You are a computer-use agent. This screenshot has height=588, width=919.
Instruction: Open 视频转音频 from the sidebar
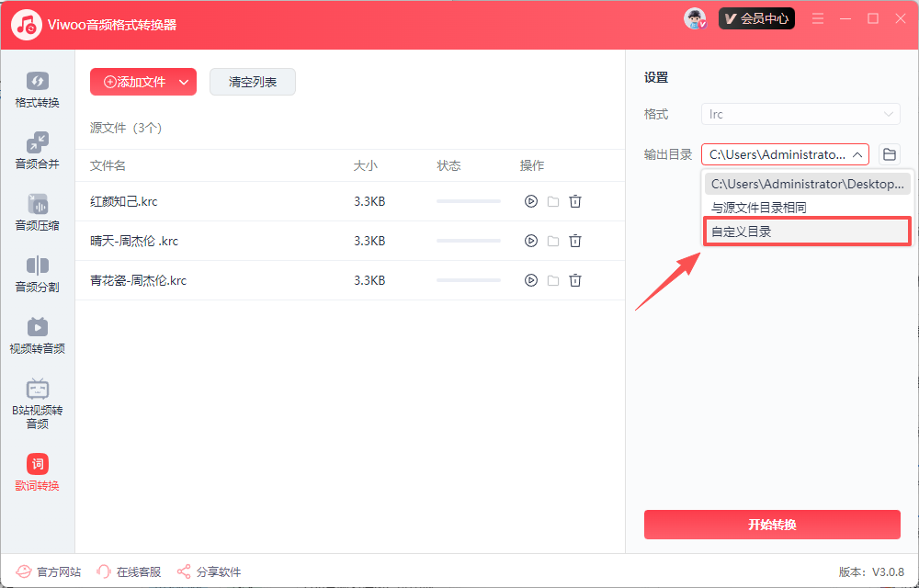pyautogui.click(x=38, y=336)
